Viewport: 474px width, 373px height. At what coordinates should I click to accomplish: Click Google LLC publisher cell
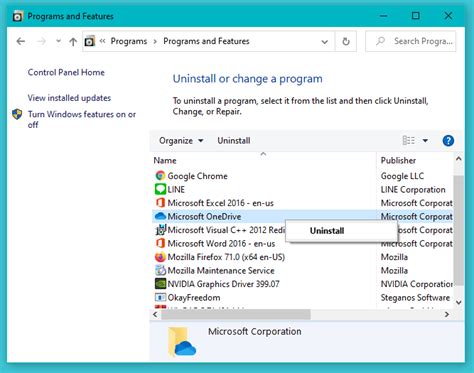402,176
